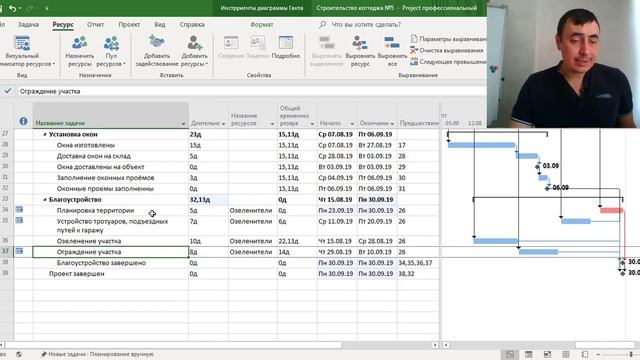Click the indicator icon in row 35

pos(19,220)
